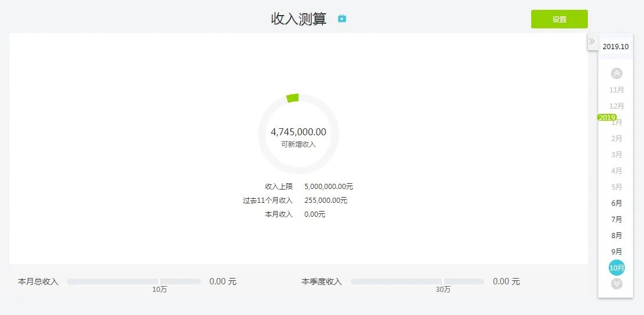644x315 pixels.
Task: Select 12月 in the month list
Action: pos(616,106)
